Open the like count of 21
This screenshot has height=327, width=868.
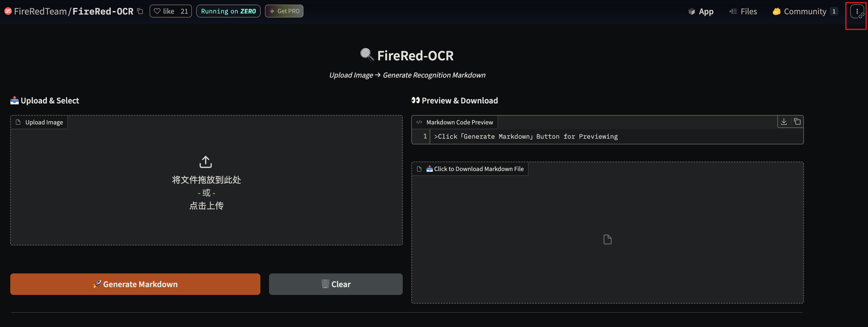[184, 11]
